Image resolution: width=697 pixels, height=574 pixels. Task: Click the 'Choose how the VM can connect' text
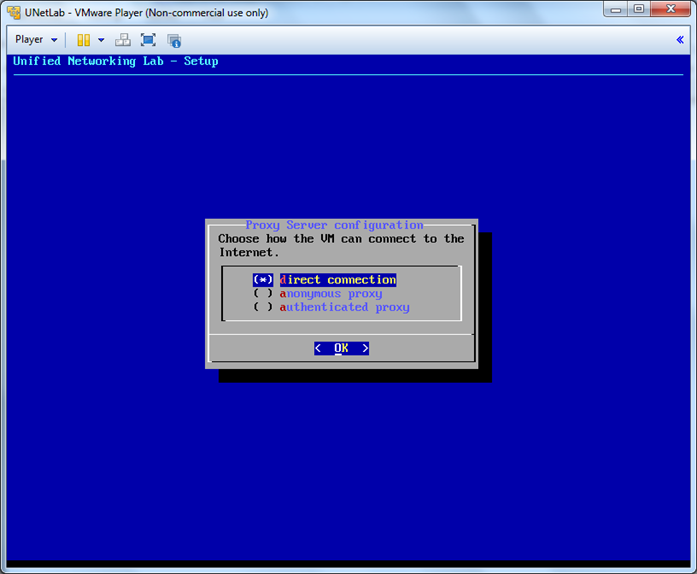[341, 245]
